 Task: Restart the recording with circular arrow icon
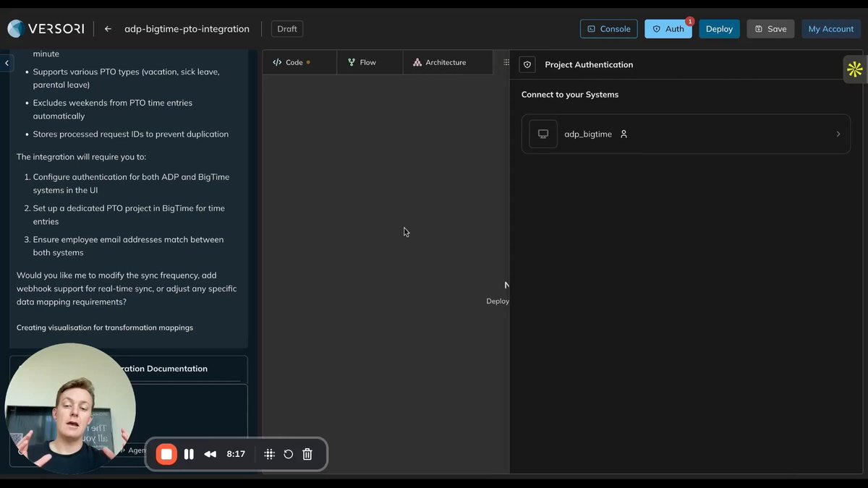(x=288, y=454)
